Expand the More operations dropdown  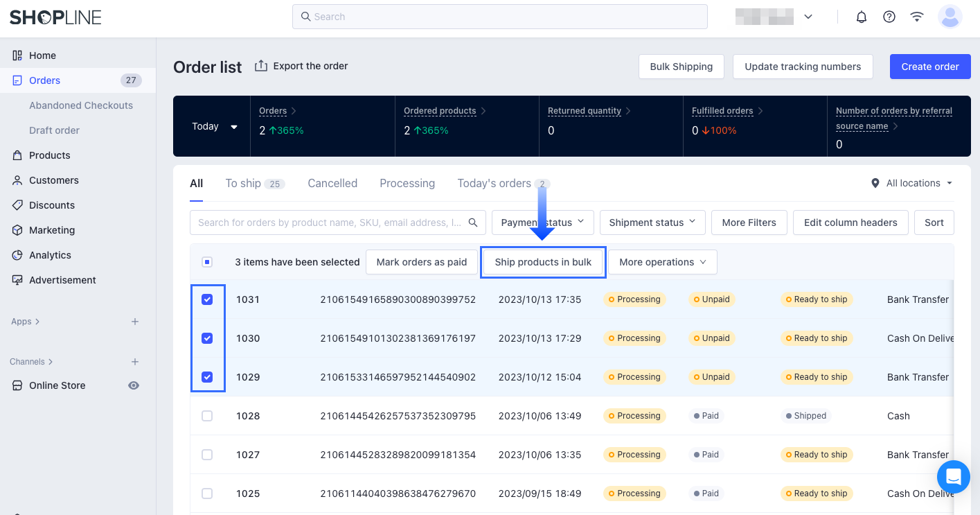point(662,262)
